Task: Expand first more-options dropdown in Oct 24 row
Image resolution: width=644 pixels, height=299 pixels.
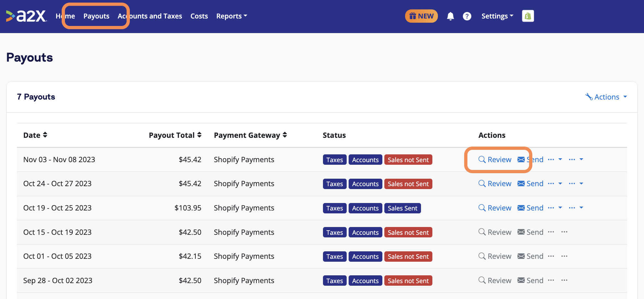Action: click(555, 184)
